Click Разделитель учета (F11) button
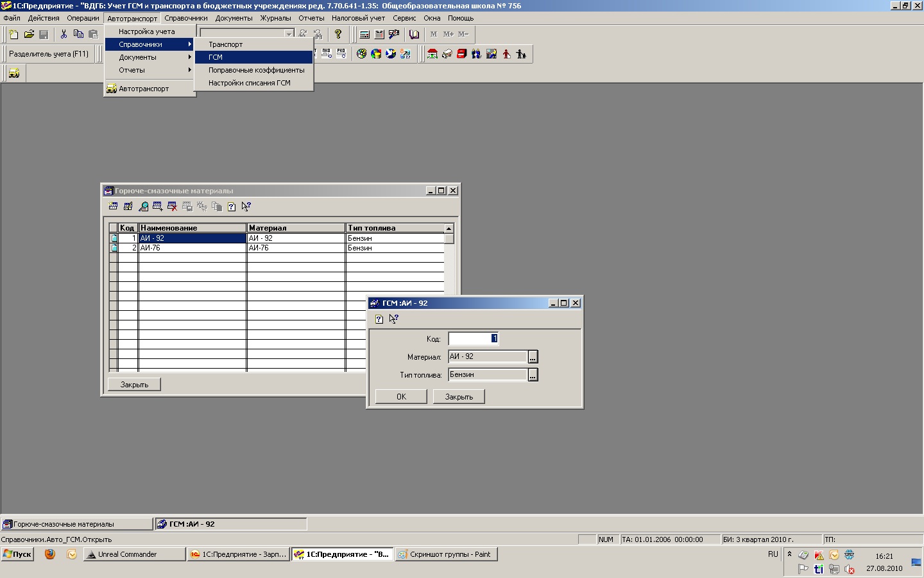The height and width of the screenshot is (578, 924). (49, 54)
